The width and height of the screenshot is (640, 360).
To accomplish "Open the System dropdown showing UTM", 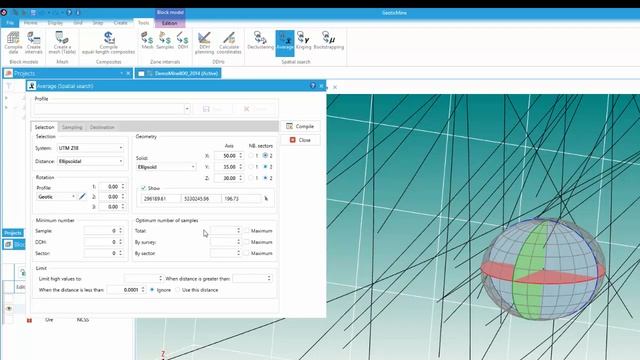I will (90, 148).
